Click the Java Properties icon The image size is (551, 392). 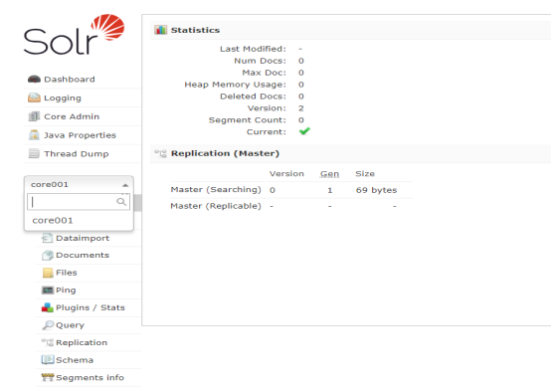[x=34, y=135]
